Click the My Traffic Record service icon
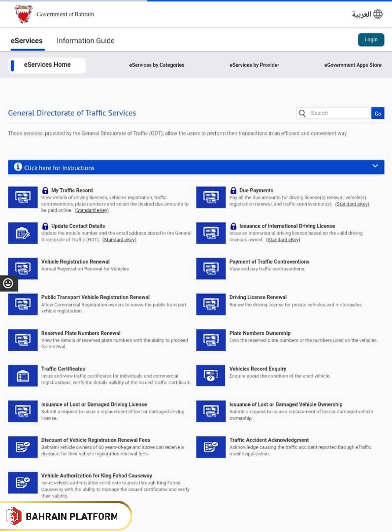Screen dimensions: 392x532 click(x=23, y=197)
